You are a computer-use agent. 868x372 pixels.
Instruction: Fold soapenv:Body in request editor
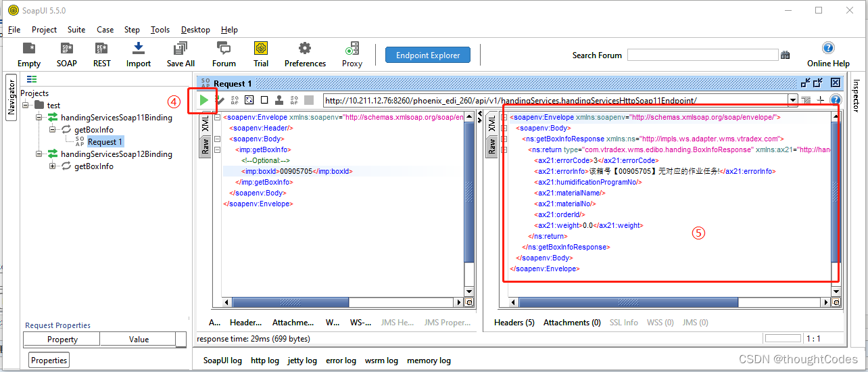point(217,139)
